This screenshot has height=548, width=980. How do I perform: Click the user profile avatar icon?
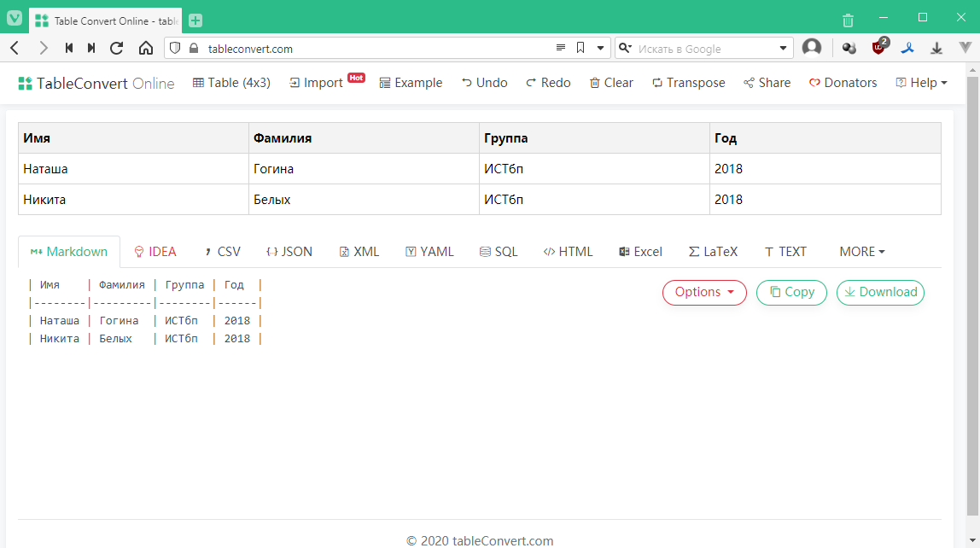click(x=812, y=49)
